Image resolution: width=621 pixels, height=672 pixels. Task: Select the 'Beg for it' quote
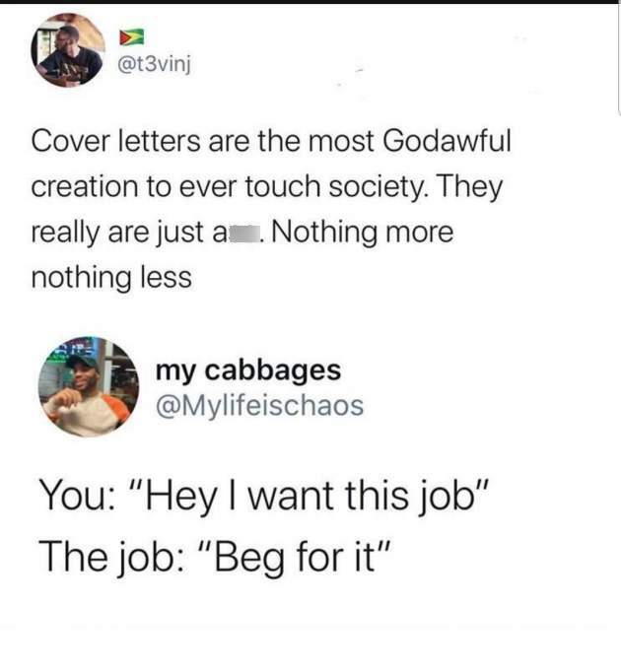(296, 557)
